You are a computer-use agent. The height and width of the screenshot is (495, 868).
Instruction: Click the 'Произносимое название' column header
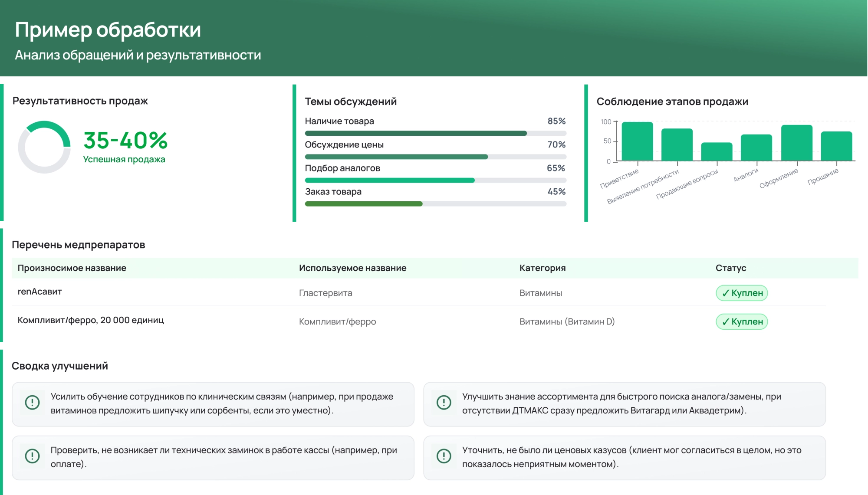(72, 268)
